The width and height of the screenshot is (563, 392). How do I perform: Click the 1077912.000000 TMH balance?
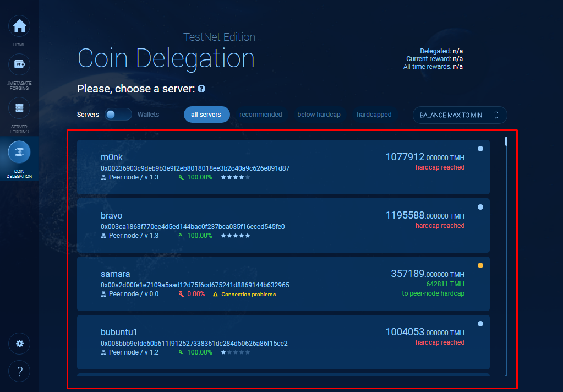pos(425,157)
